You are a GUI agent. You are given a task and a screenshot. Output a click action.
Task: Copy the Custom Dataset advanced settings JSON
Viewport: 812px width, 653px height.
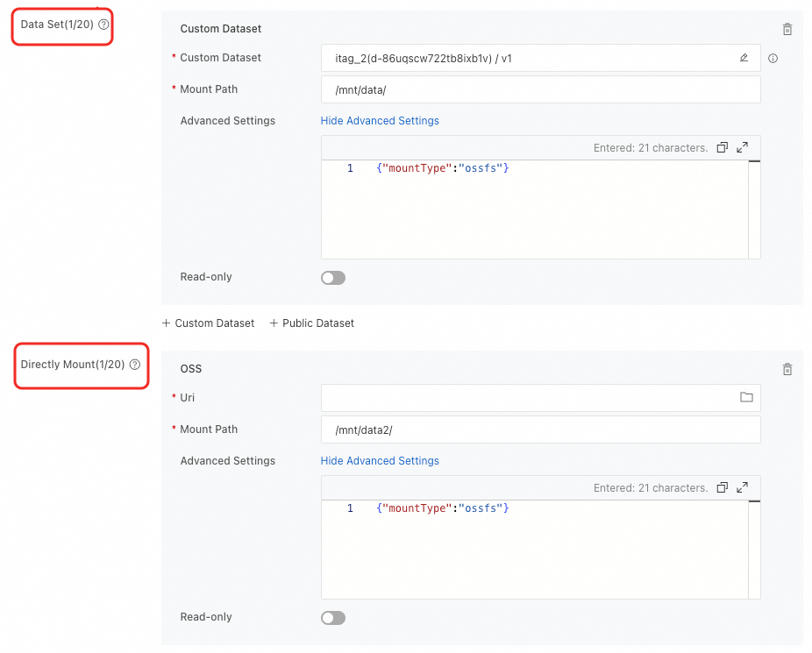pyautogui.click(x=723, y=147)
